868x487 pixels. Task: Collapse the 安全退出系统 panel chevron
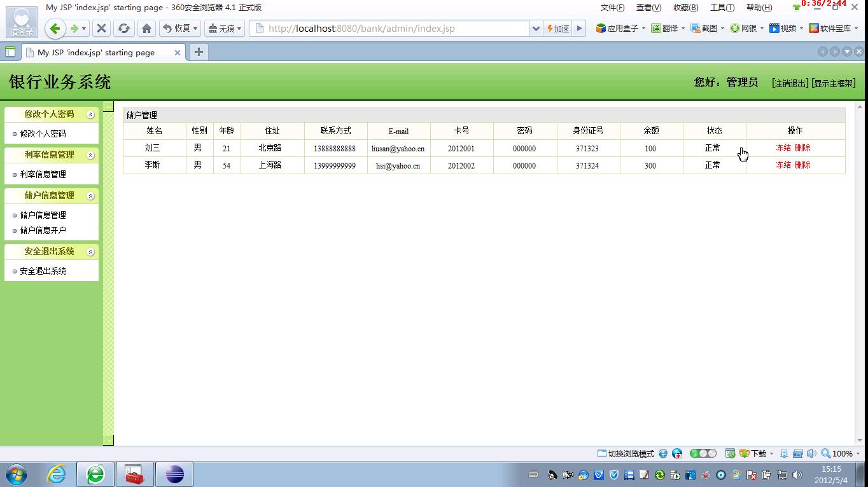pyautogui.click(x=90, y=252)
